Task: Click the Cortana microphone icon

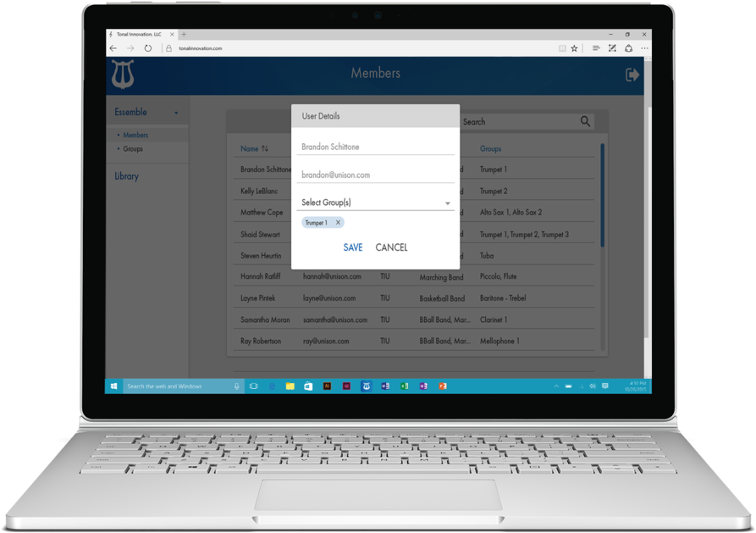Action: pos(235,386)
